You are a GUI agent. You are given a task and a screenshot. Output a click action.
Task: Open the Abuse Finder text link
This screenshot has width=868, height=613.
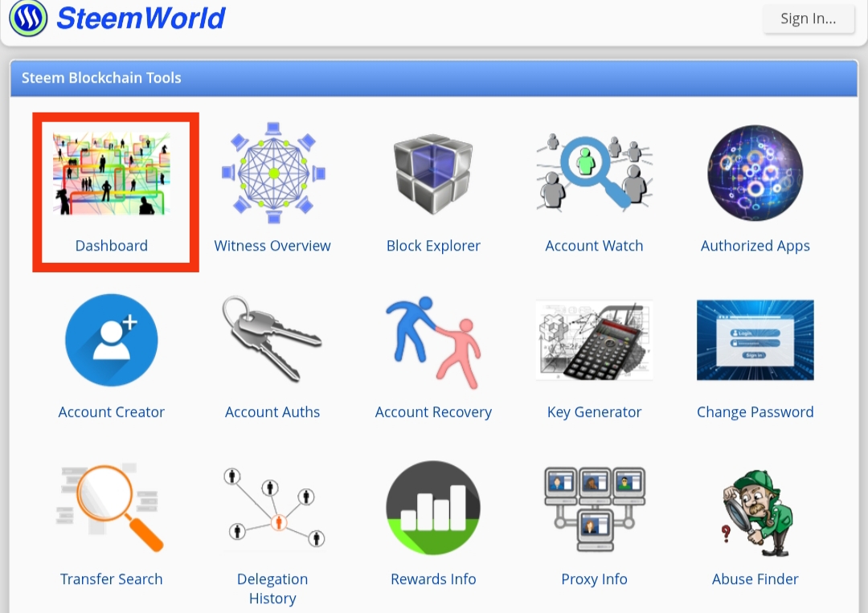755,579
